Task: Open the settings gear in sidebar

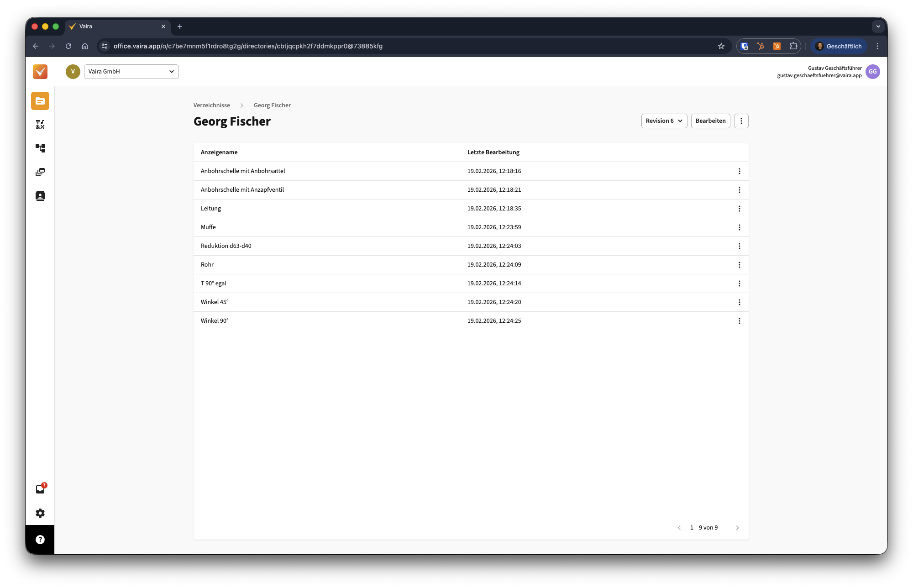Action: tap(40, 513)
